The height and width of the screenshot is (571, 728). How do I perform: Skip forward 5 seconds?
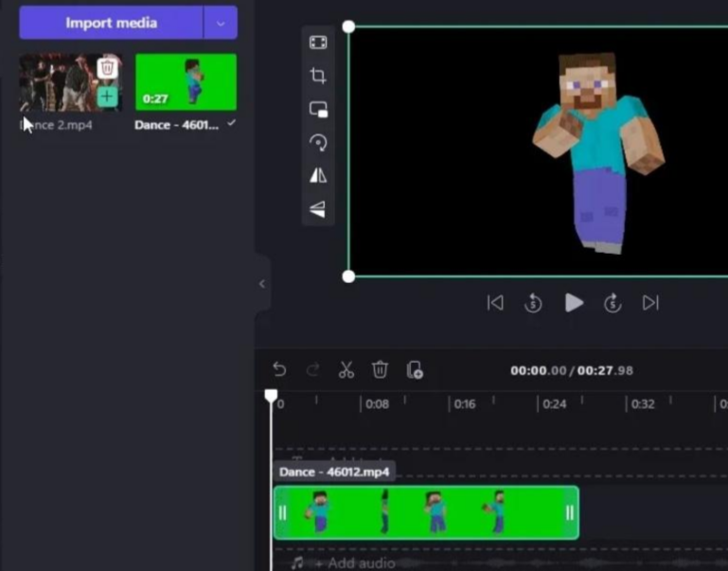point(613,303)
